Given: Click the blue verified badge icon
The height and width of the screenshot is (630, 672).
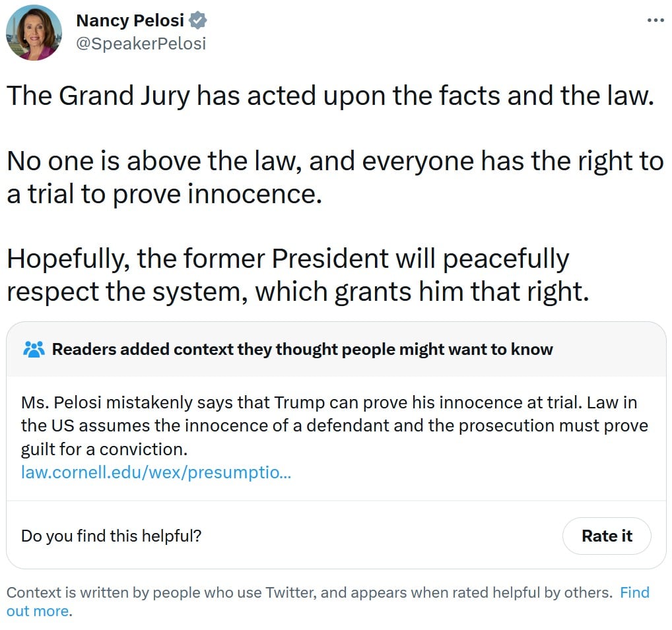Looking at the screenshot, I should 198,20.
